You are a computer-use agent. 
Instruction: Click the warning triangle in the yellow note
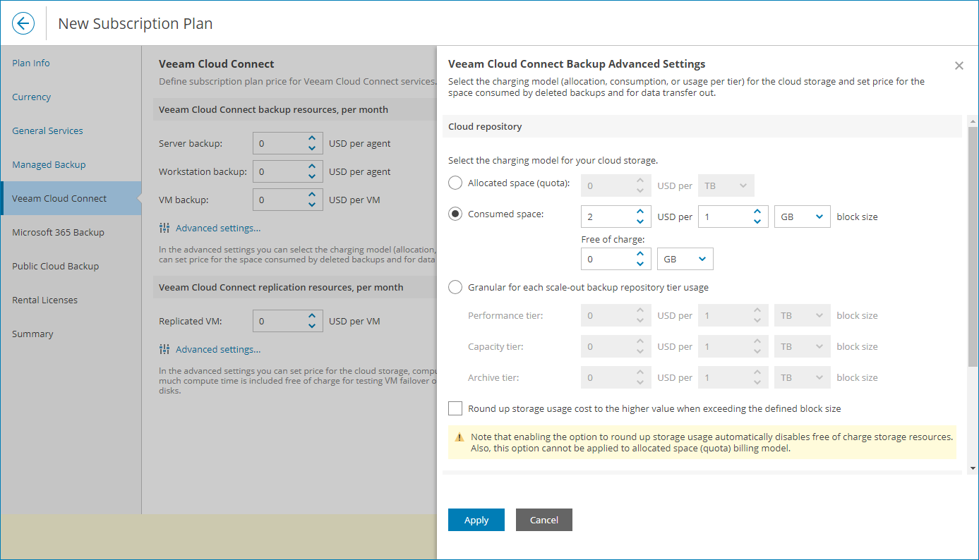[460, 437]
